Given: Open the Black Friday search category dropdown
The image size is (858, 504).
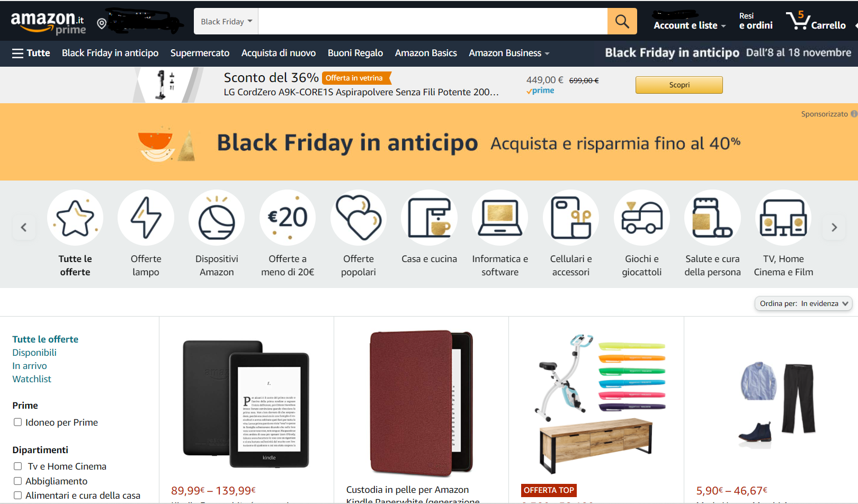Looking at the screenshot, I should coord(226,22).
